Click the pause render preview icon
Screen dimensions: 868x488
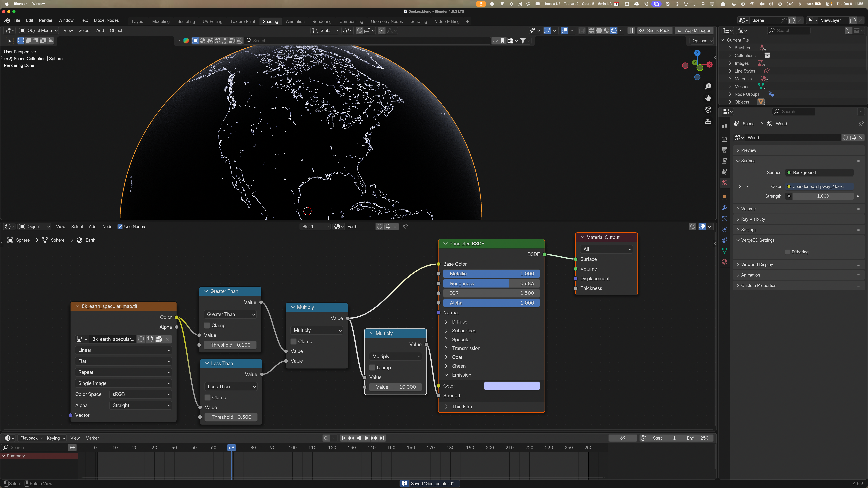coord(631,31)
